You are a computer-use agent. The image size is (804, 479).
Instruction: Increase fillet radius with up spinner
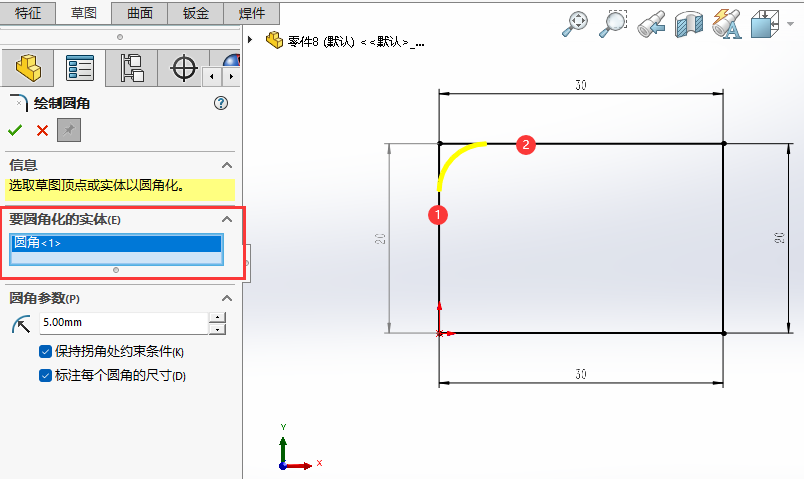[x=218, y=317]
